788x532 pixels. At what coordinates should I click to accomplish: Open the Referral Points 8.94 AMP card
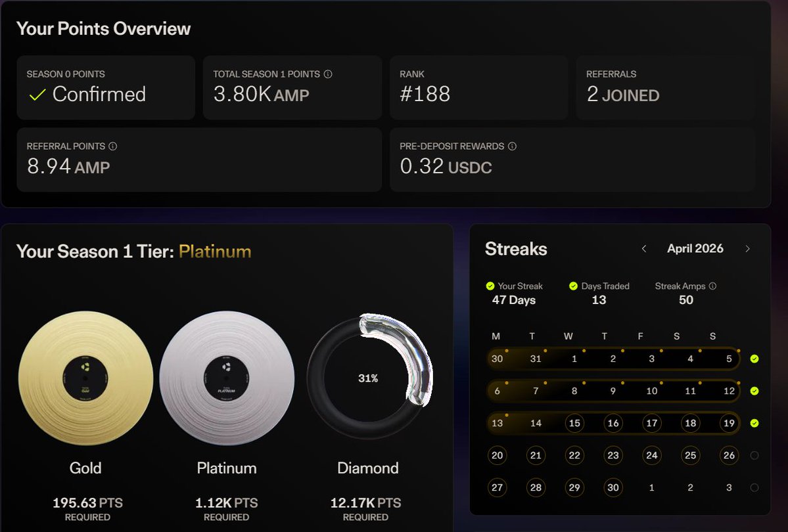(200, 160)
